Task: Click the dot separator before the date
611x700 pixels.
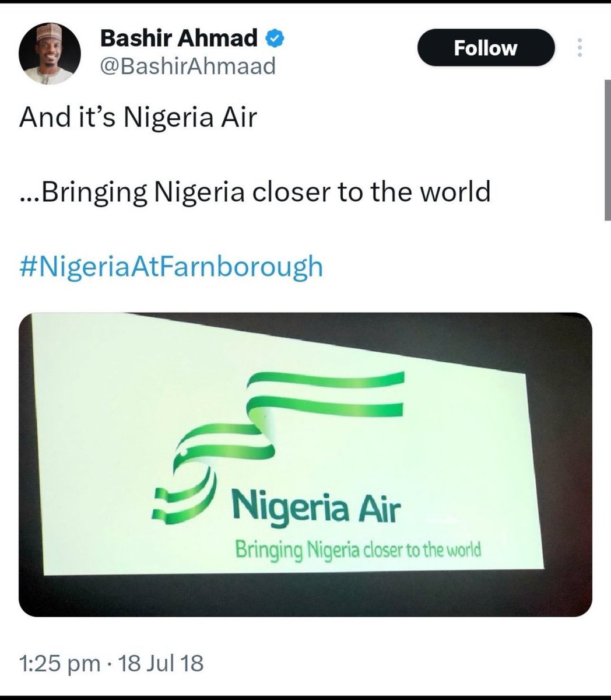Action: tap(108, 664)
